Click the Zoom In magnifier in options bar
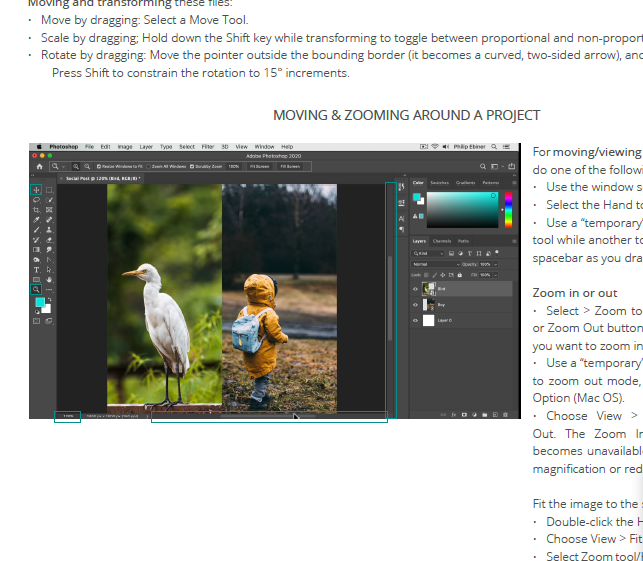Image resolution: width=643 pixels, height=561 pixels. 76,166
